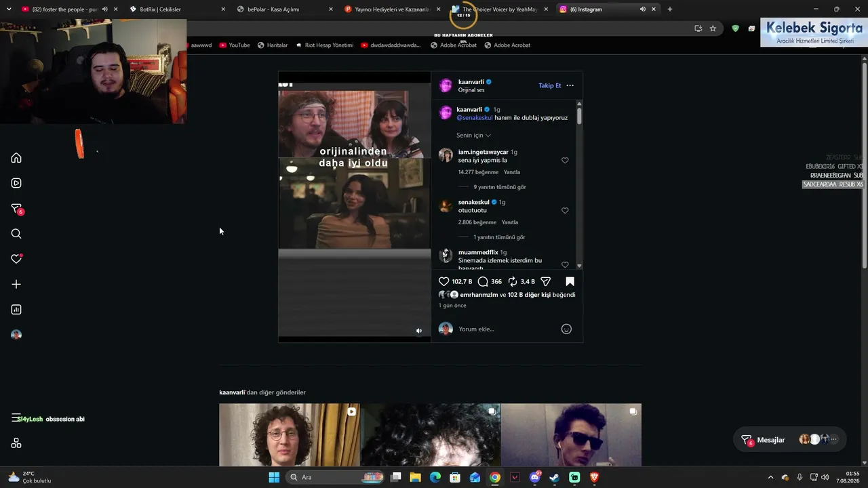Switch to the Choicer Voicer tab

[498, 9]
